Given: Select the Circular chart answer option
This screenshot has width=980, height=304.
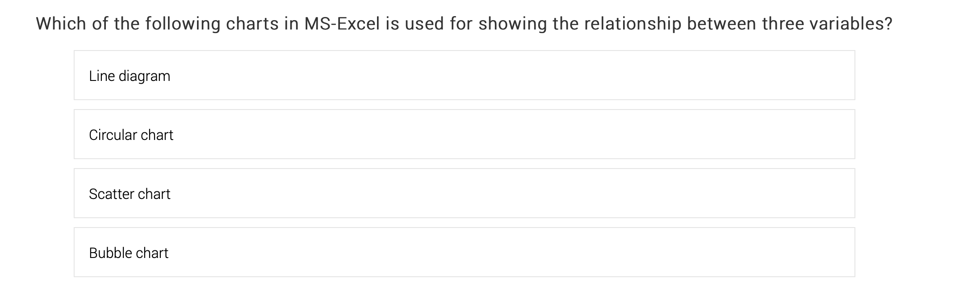Looking at the screenshot, I should click(465, 134).
